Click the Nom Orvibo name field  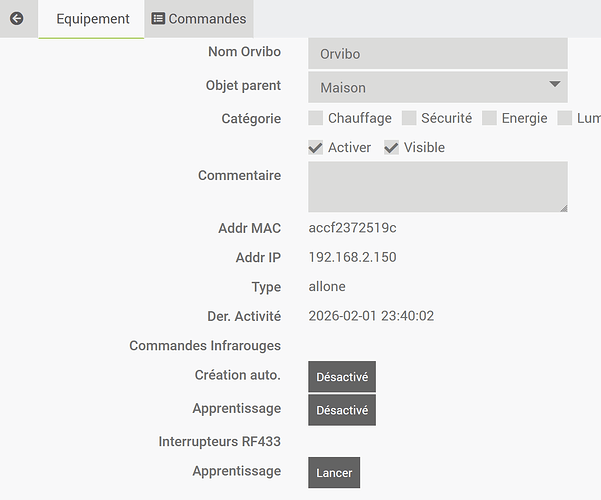tap(437, 53)
